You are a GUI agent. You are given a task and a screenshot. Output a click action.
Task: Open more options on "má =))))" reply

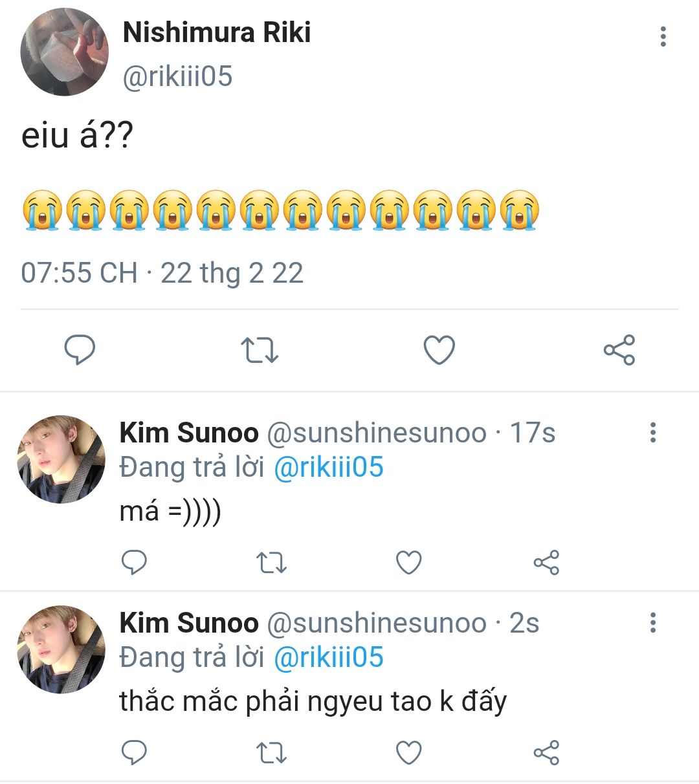pos(653,432)
